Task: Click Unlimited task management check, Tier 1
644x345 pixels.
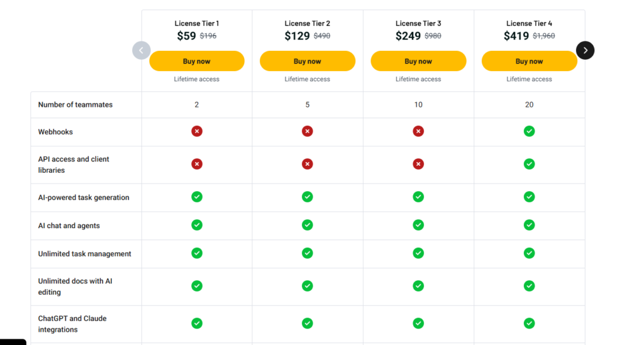Action: tap(197, 253)
